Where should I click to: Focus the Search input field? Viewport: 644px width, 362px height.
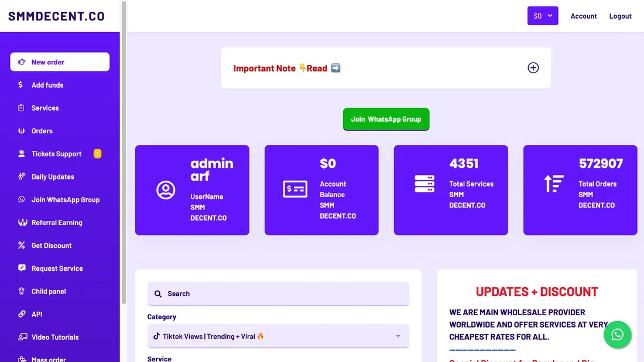(278, 294)
